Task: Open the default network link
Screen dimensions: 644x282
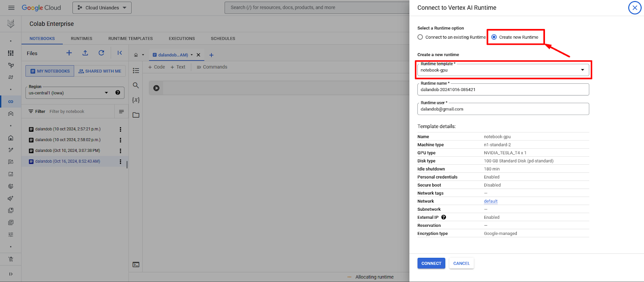Action: click(491, 201)
